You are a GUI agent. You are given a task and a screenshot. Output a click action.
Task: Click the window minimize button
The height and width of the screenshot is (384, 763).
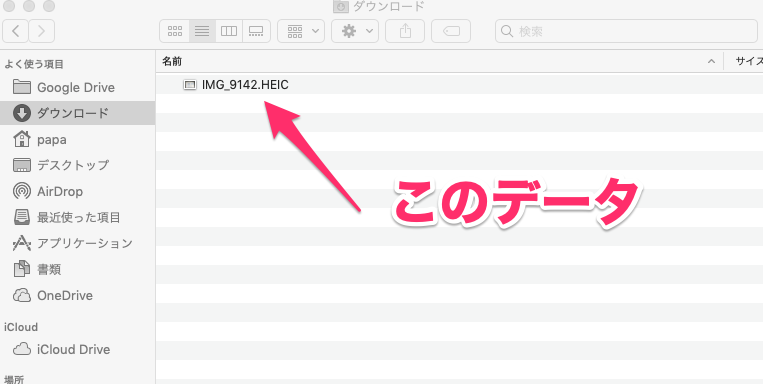[29, 6]
